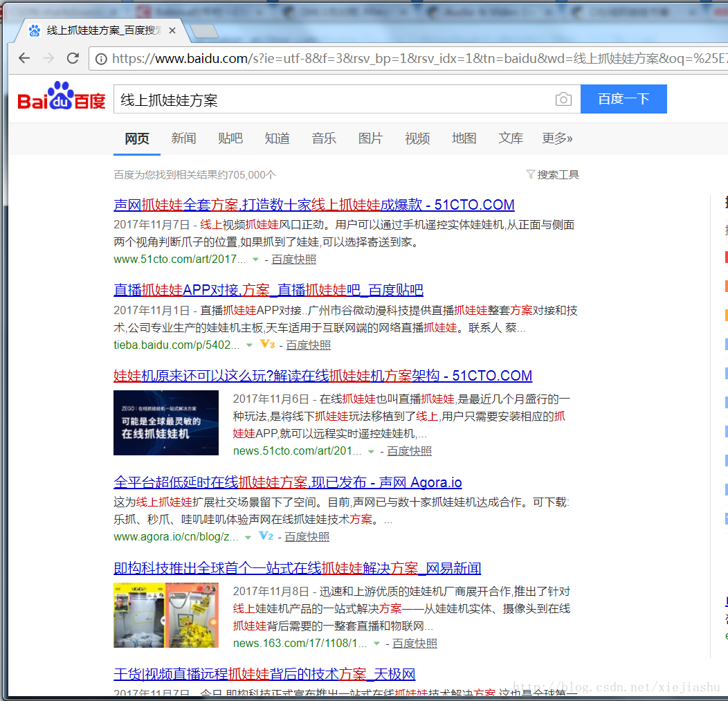Switch to the 图片 tab
The height and width of the screenshot is (701, 728).
(370, 138)
